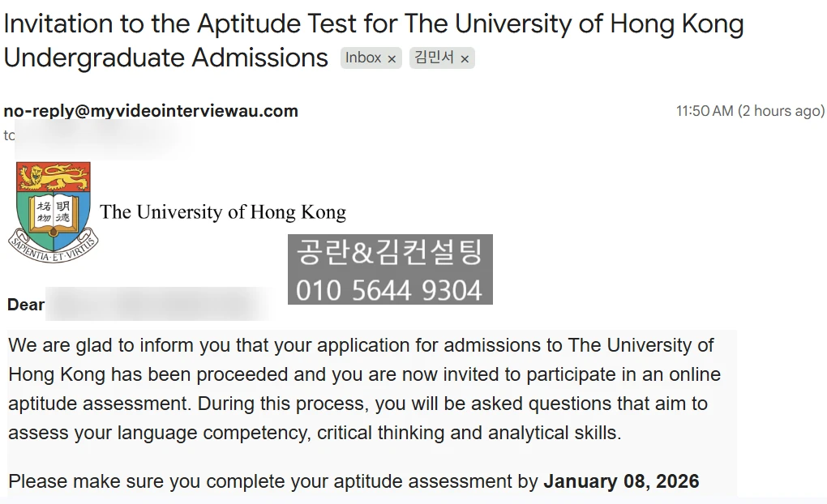The image size is (827, 504).
Task: Click "The University of Hong Kong" header text
Action: [x=223, y=212]
